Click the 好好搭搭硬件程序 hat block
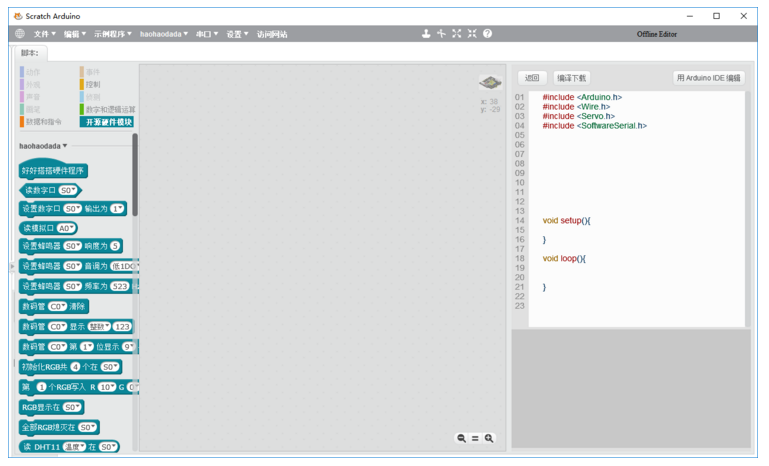The height and width of the screenshot is (466, 769). (53, 170)
